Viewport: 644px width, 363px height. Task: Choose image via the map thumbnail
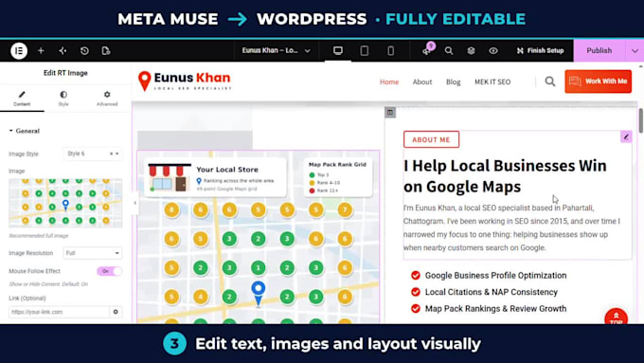coord(65,203)
